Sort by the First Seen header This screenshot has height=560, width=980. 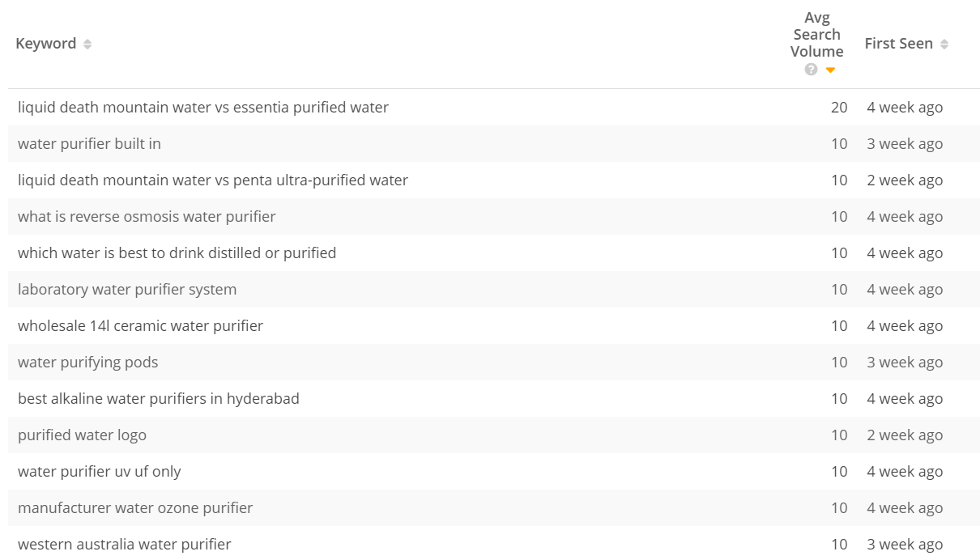[898, 44]
